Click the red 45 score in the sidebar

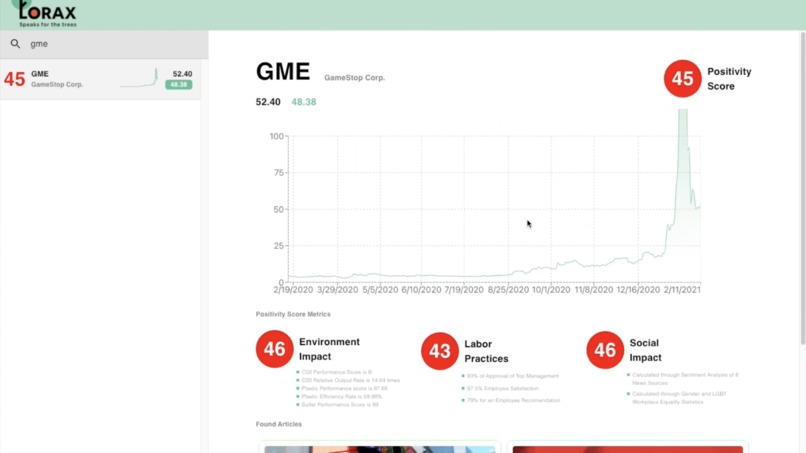point(14,79)
